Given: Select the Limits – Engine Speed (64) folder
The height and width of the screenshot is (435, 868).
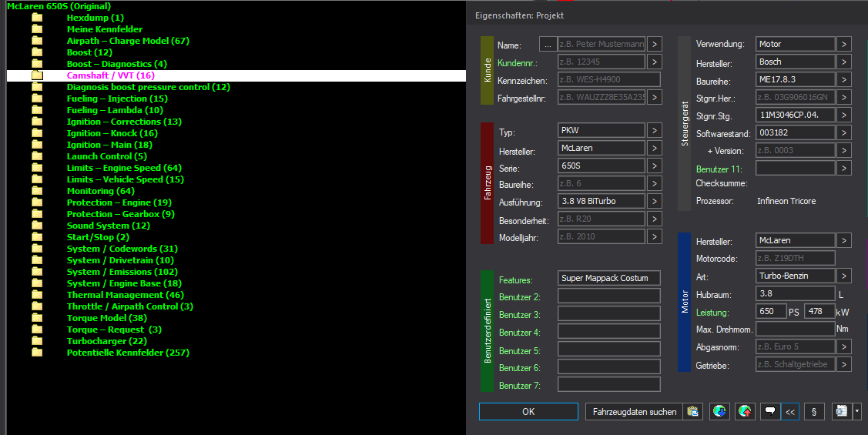Looking at the screenshot, I should click(124, 169).
